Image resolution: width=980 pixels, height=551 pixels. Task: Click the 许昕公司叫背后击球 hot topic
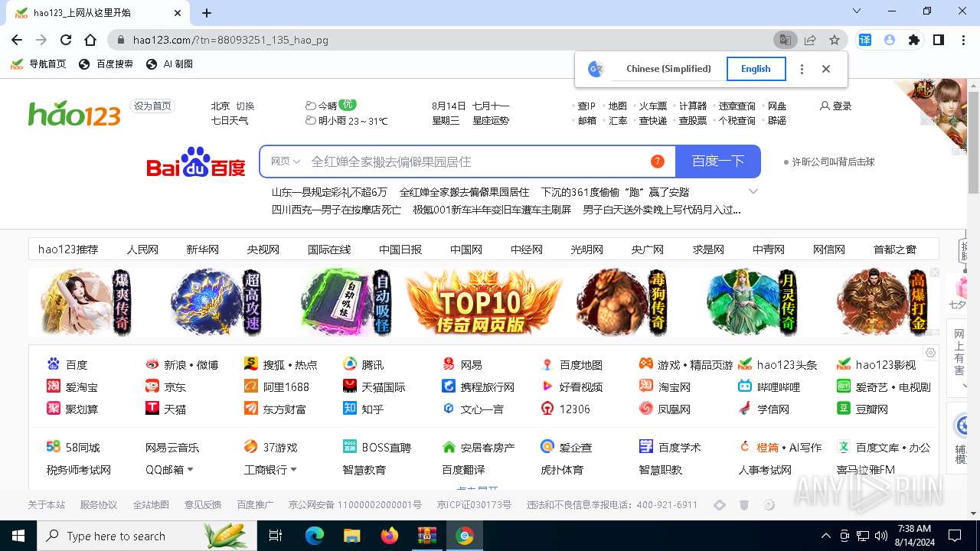pos(833,161)
